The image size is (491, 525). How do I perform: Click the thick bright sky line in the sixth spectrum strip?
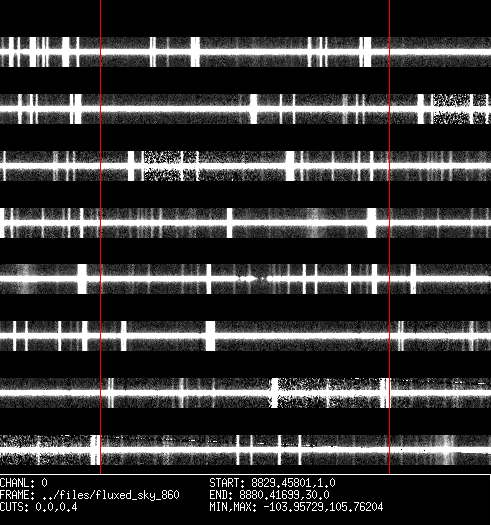(x=210, y=336)
